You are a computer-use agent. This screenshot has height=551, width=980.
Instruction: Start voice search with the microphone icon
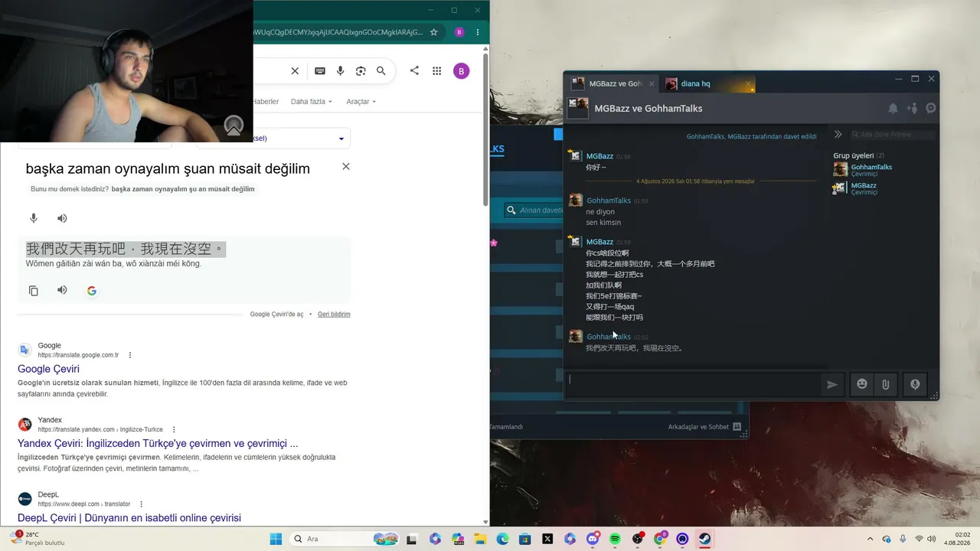341,71
